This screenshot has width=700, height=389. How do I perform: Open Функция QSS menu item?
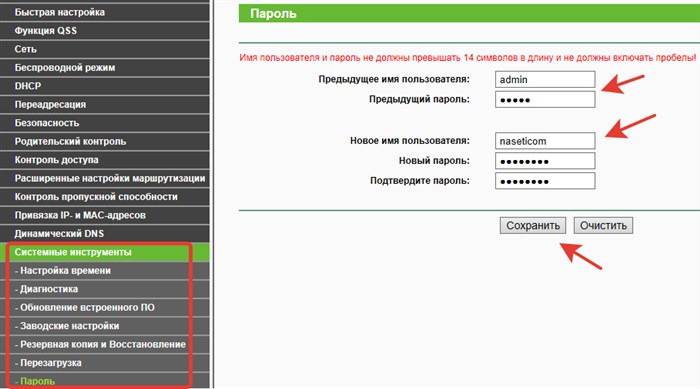(104, 31)
